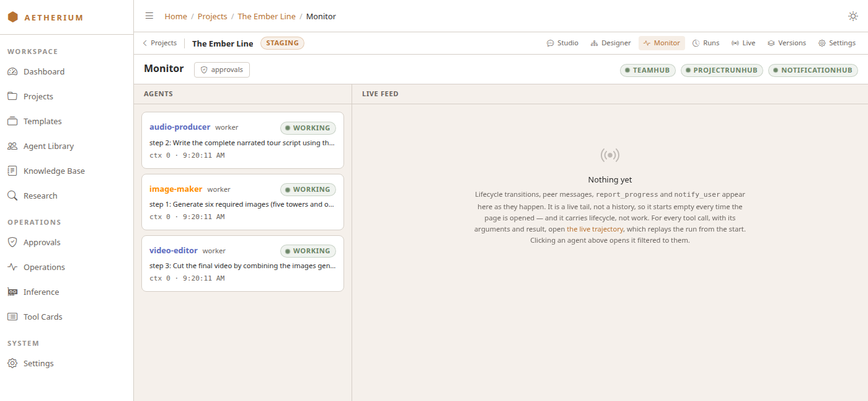
Task: Click the Home breadcrumb link
Action: coord(175,16)
